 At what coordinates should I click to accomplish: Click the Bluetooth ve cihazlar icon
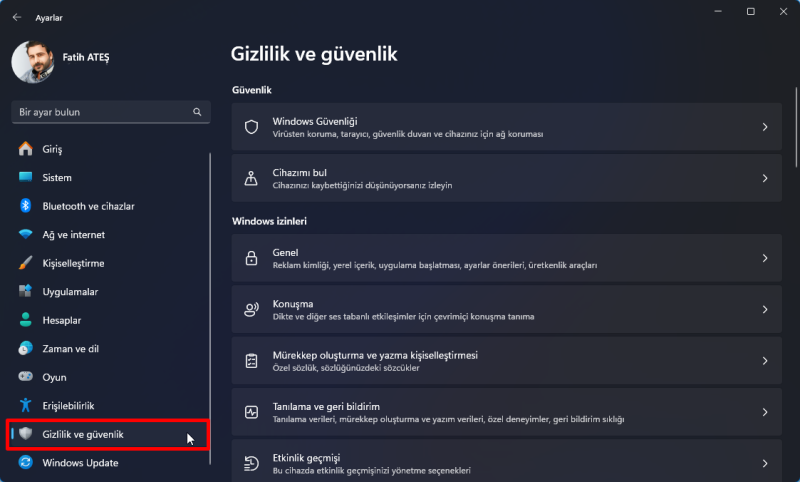(26, 206)
